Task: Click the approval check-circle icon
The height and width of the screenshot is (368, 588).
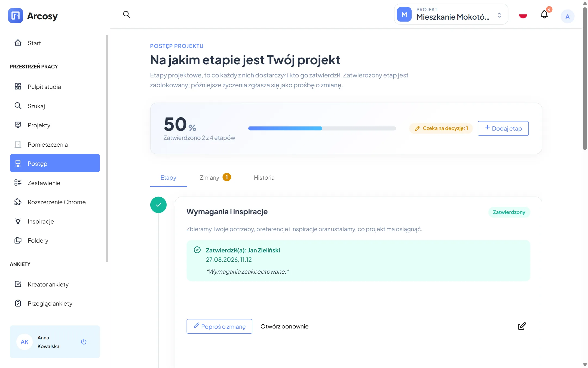Action: pyautogui.click(x=197, y=250)
